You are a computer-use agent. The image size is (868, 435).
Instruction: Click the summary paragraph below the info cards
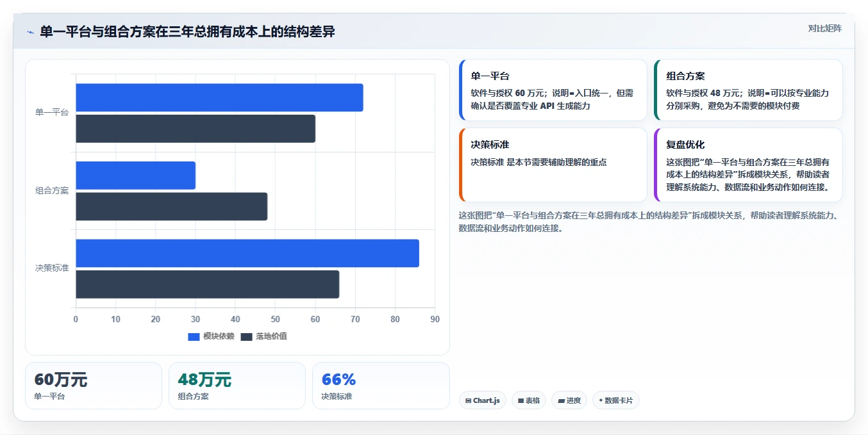[648, 222]
